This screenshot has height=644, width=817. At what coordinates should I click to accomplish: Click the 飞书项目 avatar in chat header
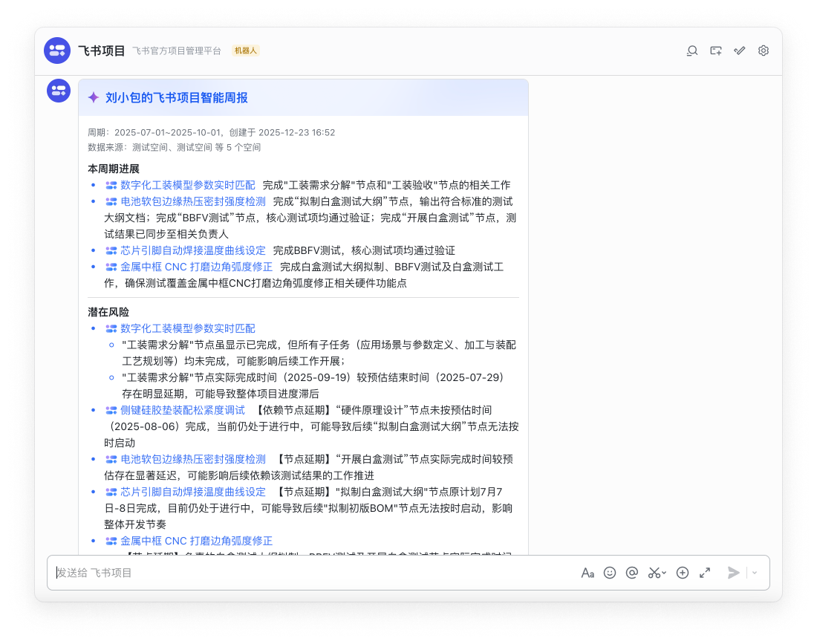[57, 51]
